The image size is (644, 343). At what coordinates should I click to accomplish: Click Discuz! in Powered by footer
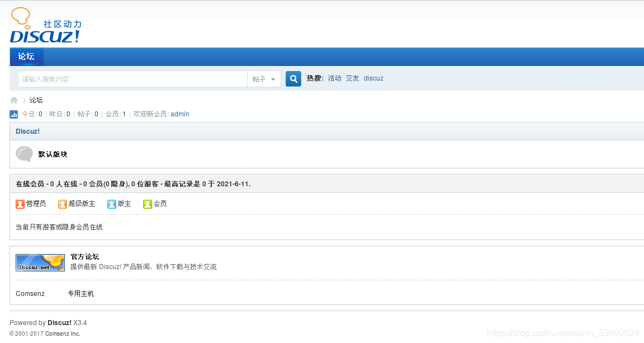point(60,323)
